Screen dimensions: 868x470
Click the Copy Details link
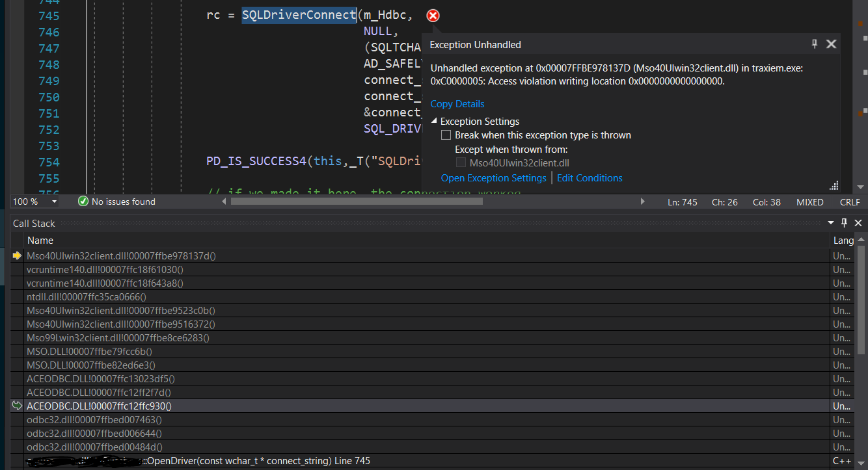coord(457,104)
